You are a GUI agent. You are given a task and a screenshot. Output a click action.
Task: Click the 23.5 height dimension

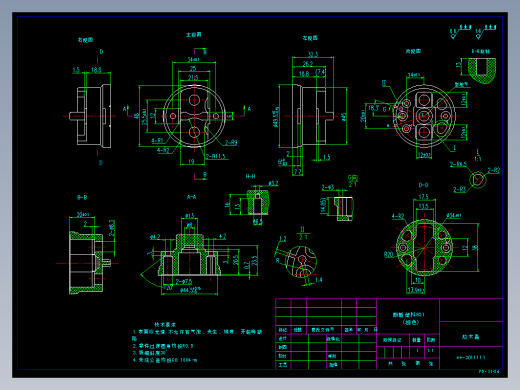[255, 261]
